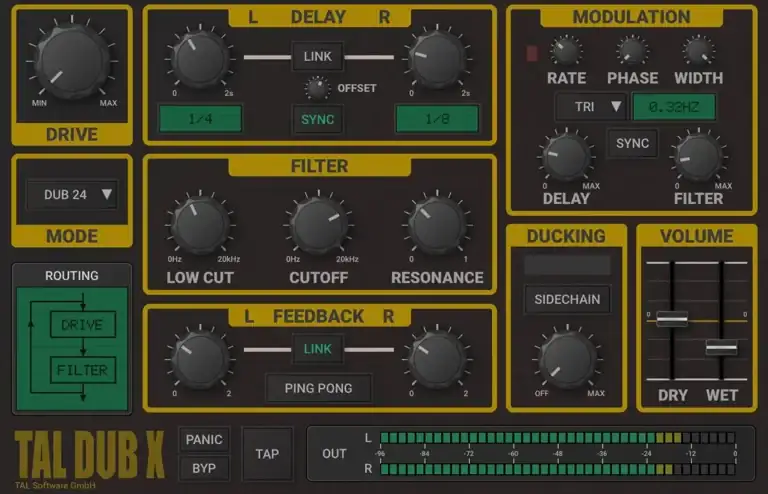This screenshot has height=494, width=768.
Task: Click the triangle arrow on mode selector
Action: tap(107, 194)
